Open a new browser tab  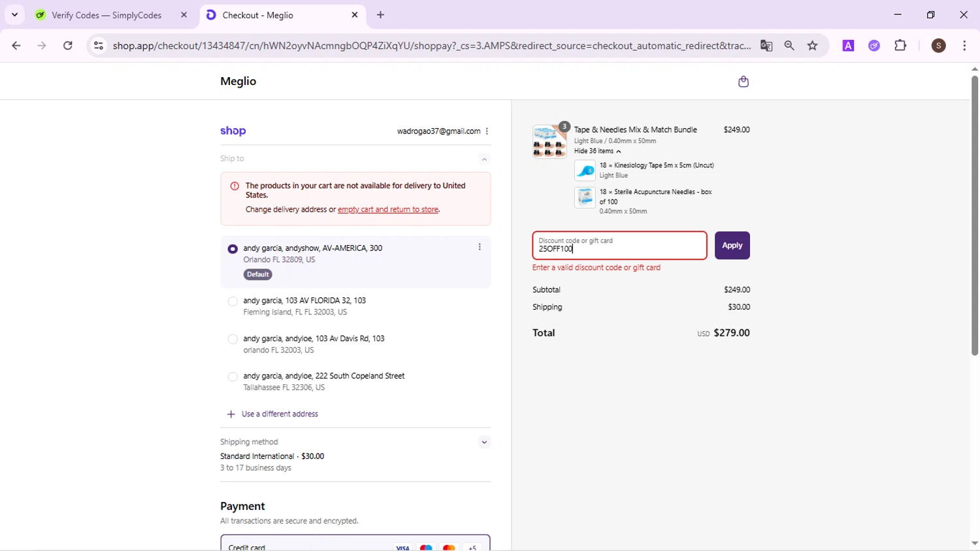[x=381, y=15]
